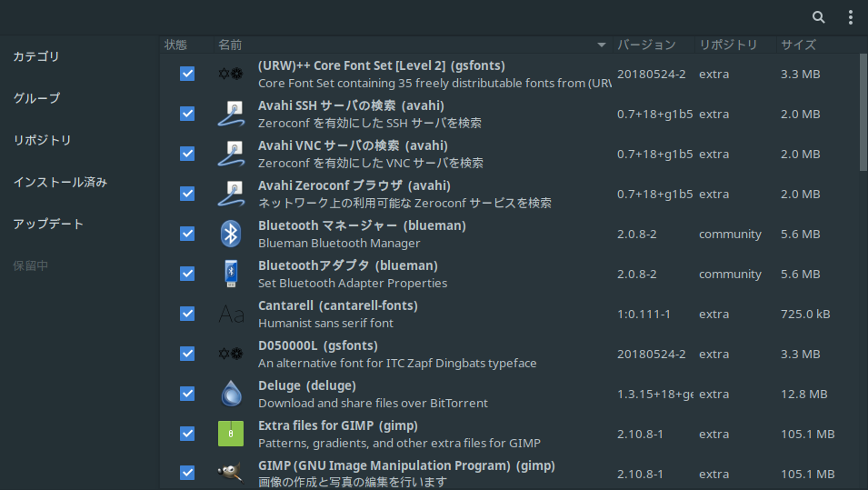Click the Avahi Zeroconf browser icon
The width and height of the screenshot is (868, 490).
[231, 194]
